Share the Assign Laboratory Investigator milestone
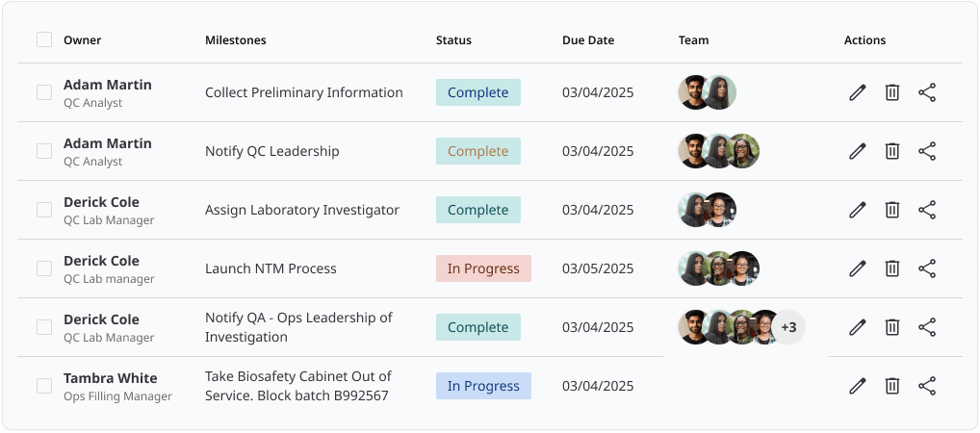Viewport: 980px width, 433px height. pos(927,210)
